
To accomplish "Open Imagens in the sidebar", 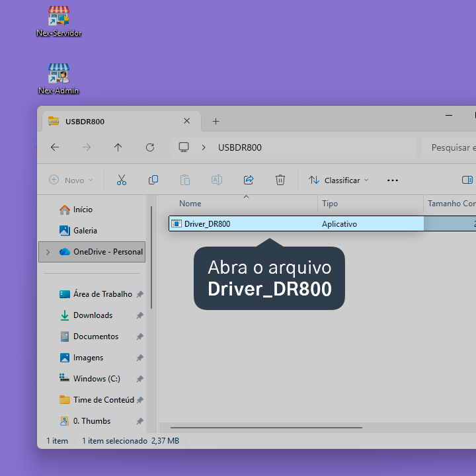I will click(81, 358).
